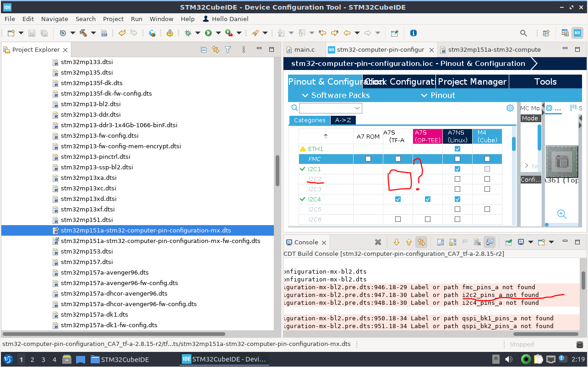This screenshot has width=588, height=367.
Task: Launch a debug session from the toolbar
Action: pyautogui.click(x=188, y=32)
